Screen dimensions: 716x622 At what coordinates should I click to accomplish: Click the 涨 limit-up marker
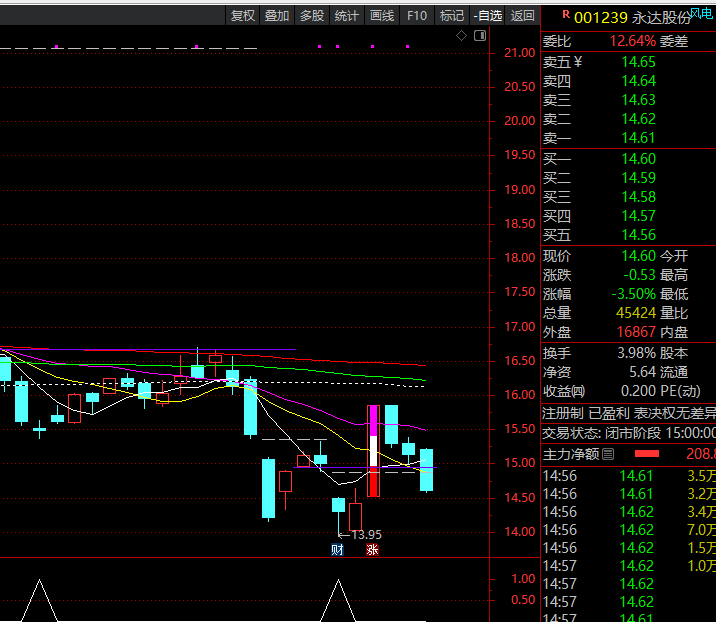(372, 549)
